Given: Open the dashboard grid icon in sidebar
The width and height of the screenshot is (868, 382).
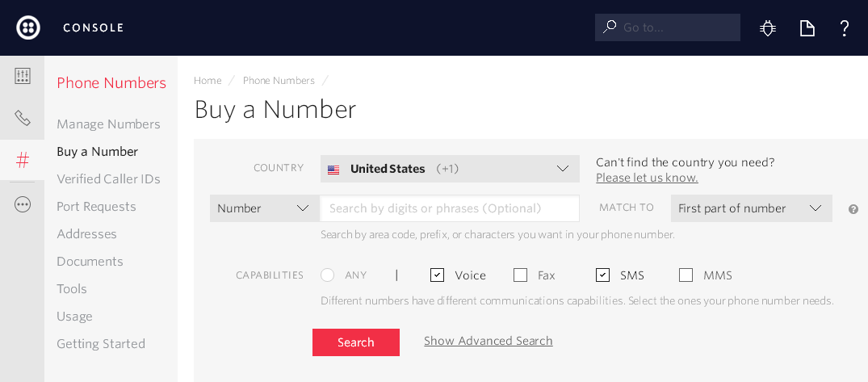Looking at the screenshot, I should tap(23, 76).
